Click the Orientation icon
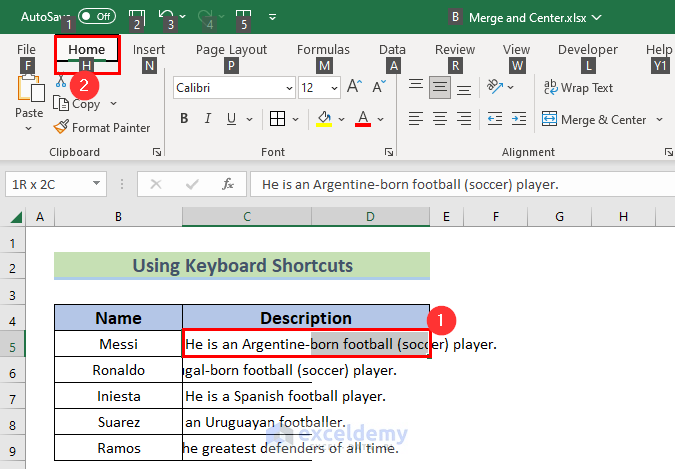 [x=495, y=87]
